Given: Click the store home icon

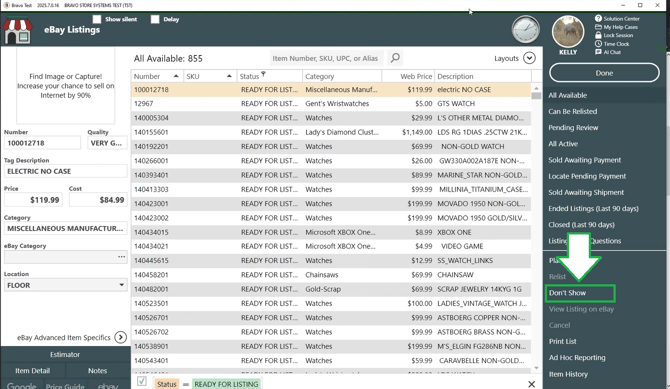Looking at the screenshot, I should click(18, 30).
